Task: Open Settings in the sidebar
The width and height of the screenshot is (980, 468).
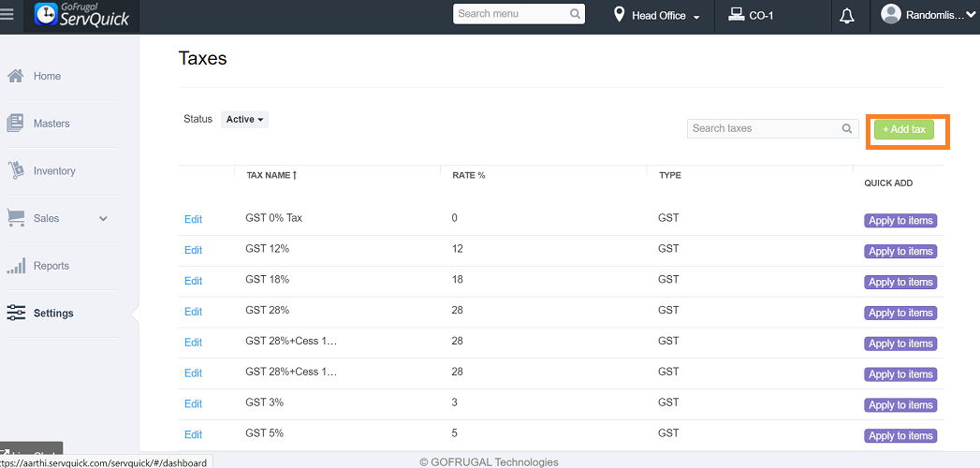Action: click(53, 314)
